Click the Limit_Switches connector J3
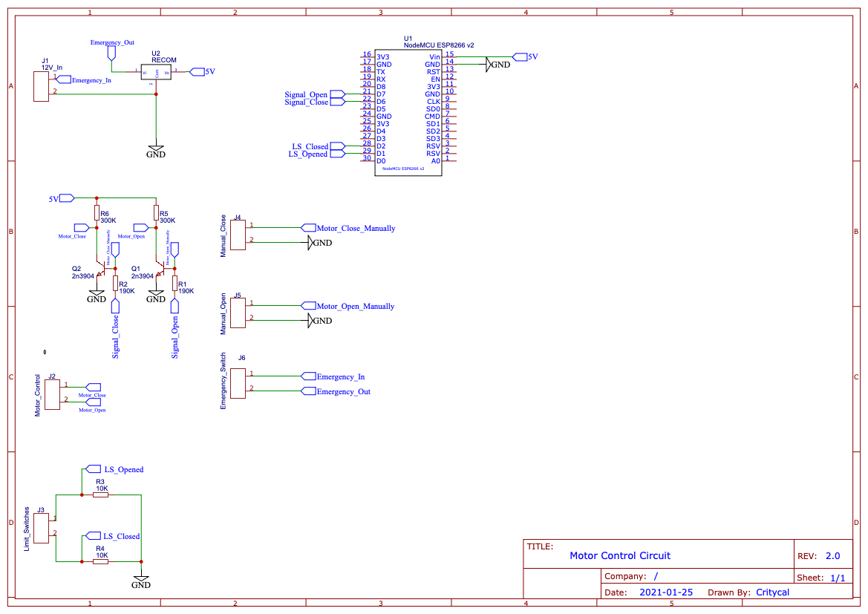 (x=41, y=529)
